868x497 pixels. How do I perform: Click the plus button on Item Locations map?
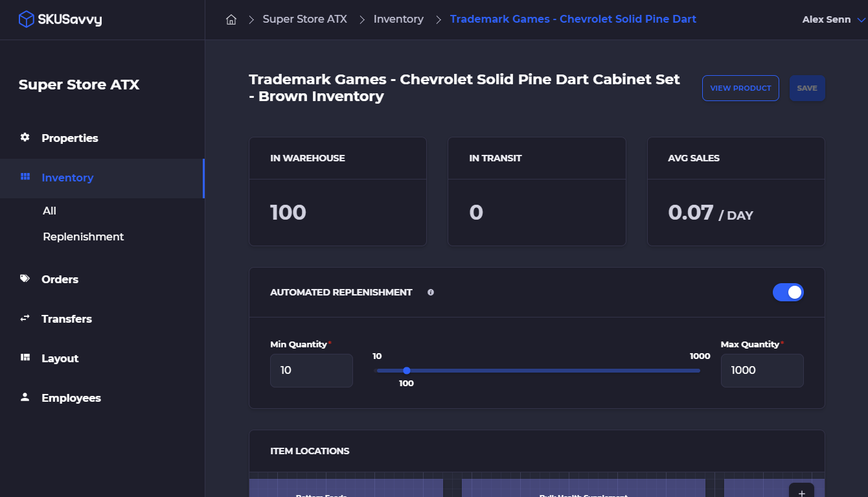[801, 492]
